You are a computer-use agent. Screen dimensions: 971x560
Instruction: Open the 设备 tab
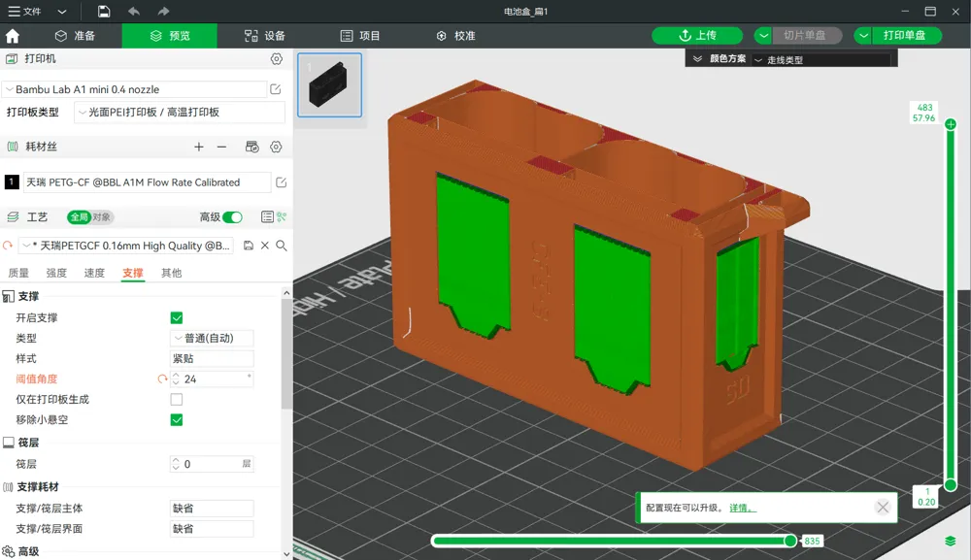264,36
